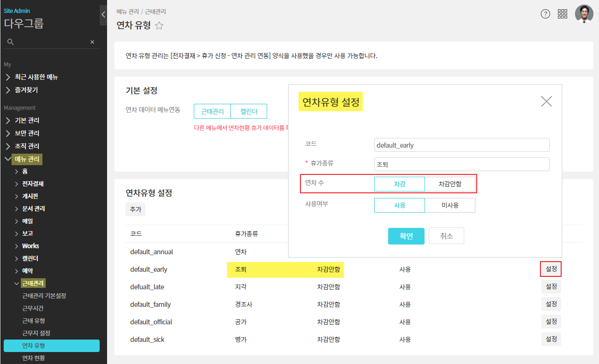Click the user profile avatar
Screen dimensions: 599x364
[584, 14]
